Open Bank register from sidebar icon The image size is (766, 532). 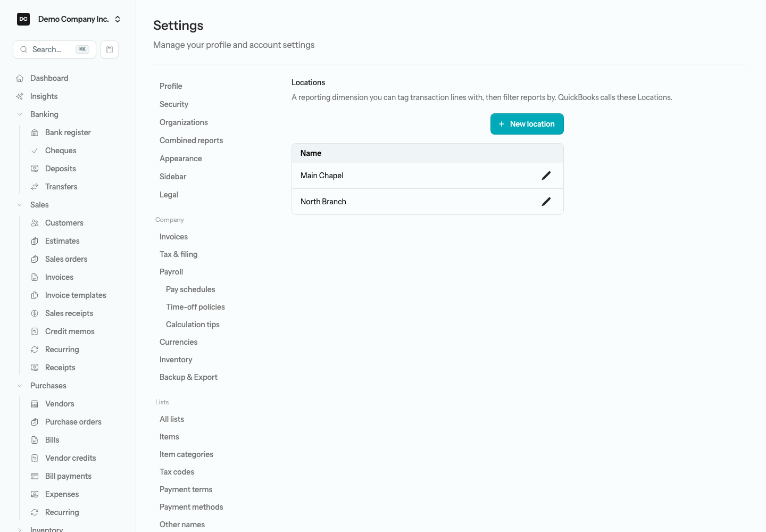pyautogui.click(x=35, y=132)
